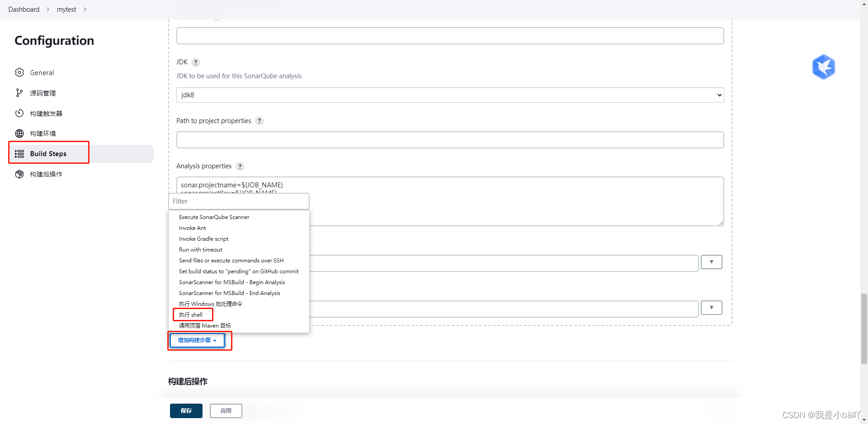
Task: Click the empty text field above JDK
Action: tap(450, 36)
